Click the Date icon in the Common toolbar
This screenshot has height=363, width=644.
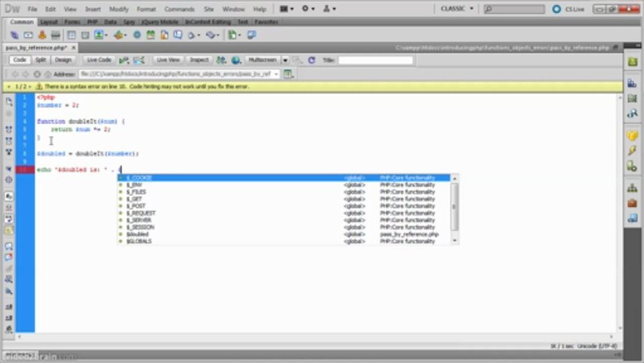coord(151,35)
